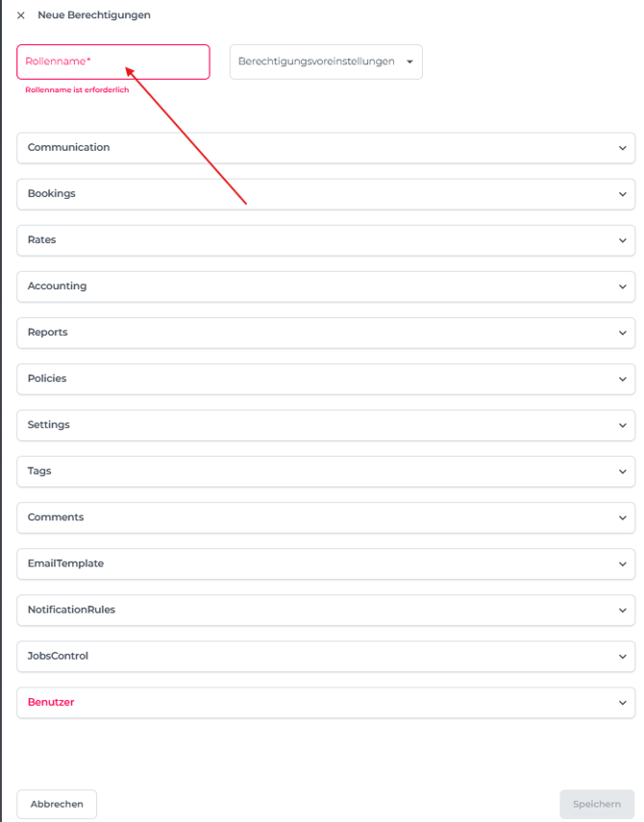
Task: Click the Abbrechen button
Action: click(x=57, y=804)
